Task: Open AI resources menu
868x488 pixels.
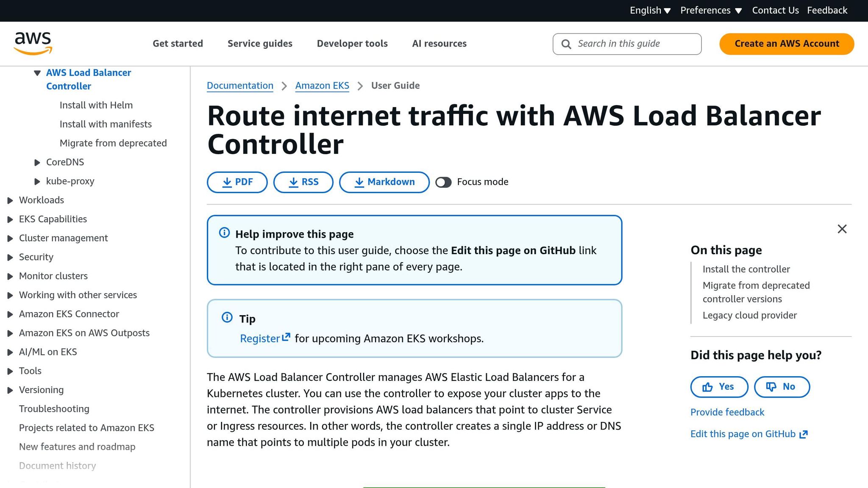Action: tap(439, 44)
